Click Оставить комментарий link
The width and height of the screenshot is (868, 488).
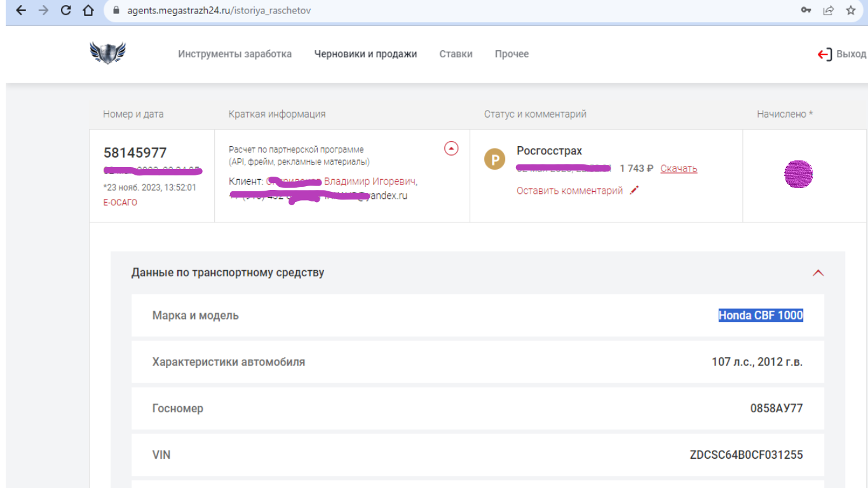tap(569, 191)
